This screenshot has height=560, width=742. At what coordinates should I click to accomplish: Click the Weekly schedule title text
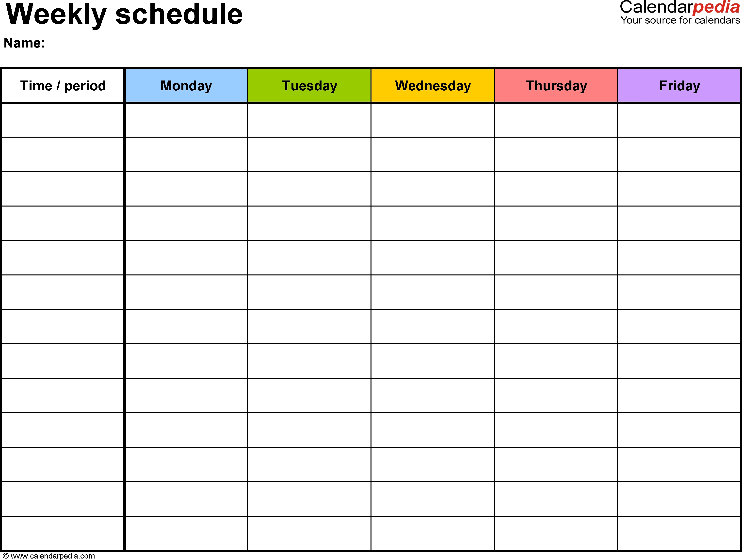[x=112, y=21]
